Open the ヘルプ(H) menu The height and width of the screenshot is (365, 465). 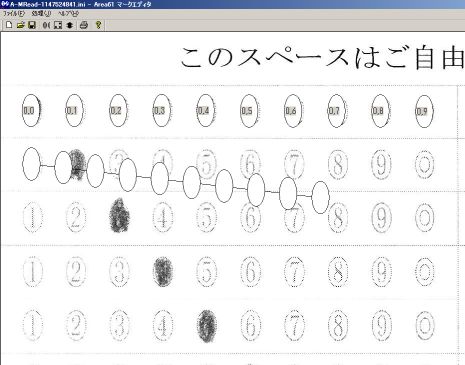(x=68, y=14)
